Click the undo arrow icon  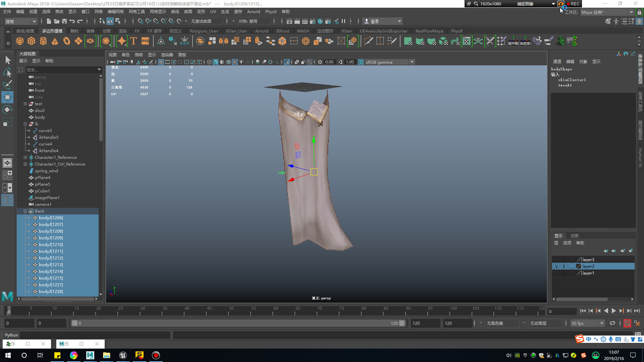72,21
